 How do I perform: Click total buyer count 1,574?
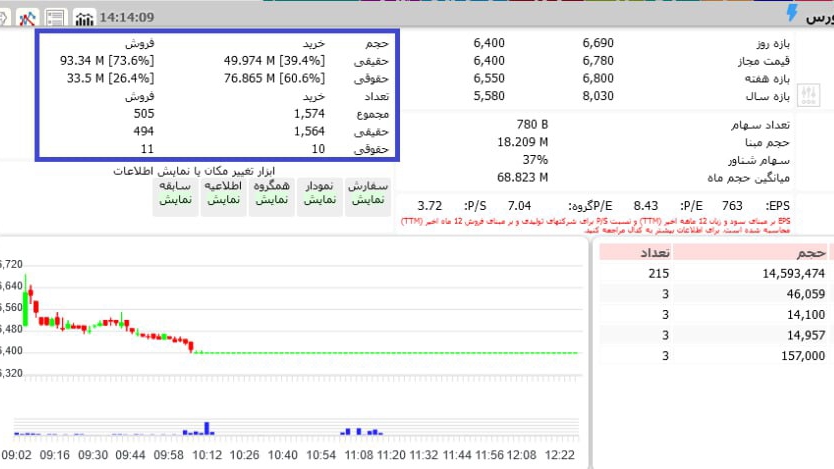(x=309, y=114)
